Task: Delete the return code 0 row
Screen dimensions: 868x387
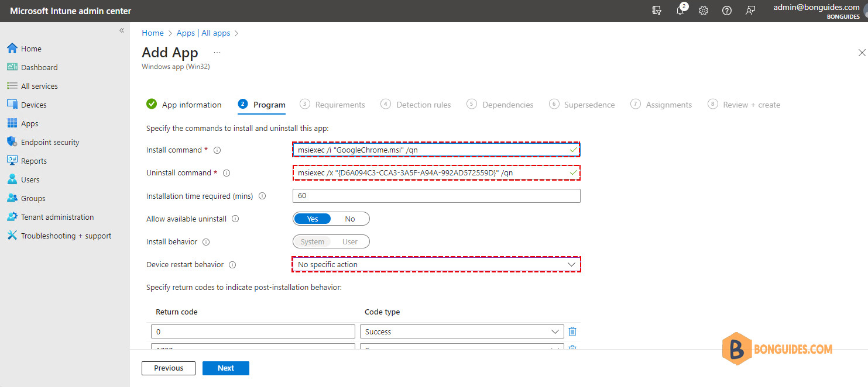Action: [x=572, y=331]
